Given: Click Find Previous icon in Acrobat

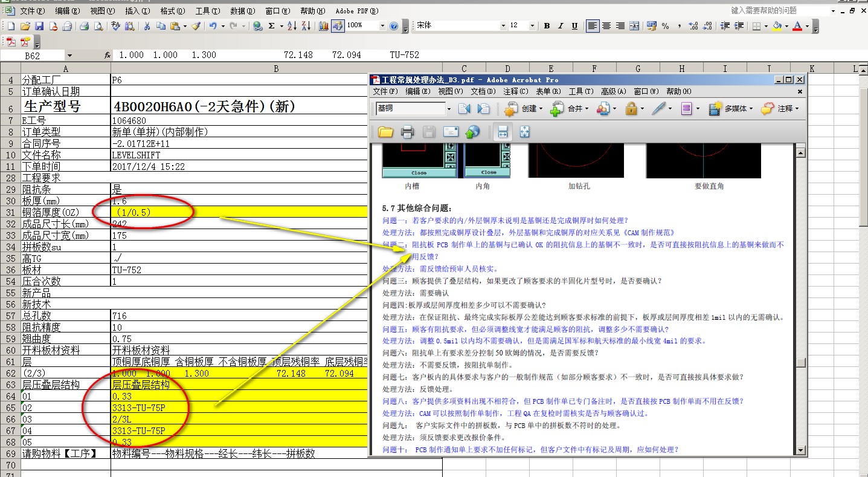Looking at the screenshot, I should (464, 109).
